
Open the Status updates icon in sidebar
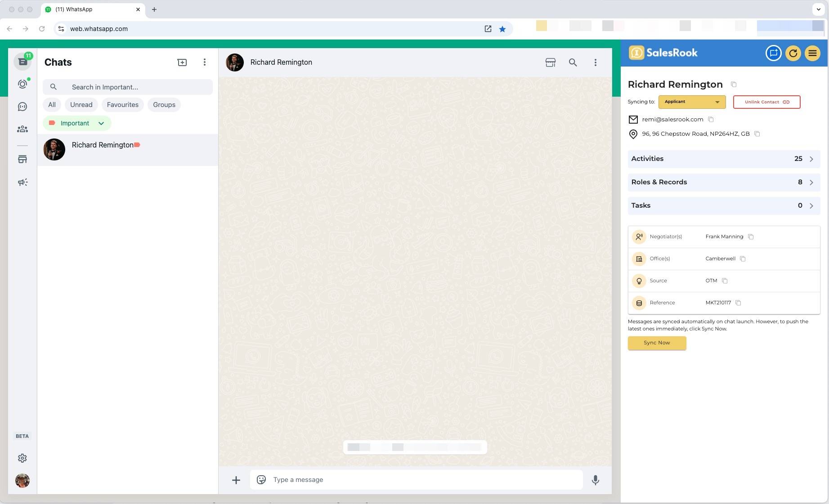click(22, 84)
